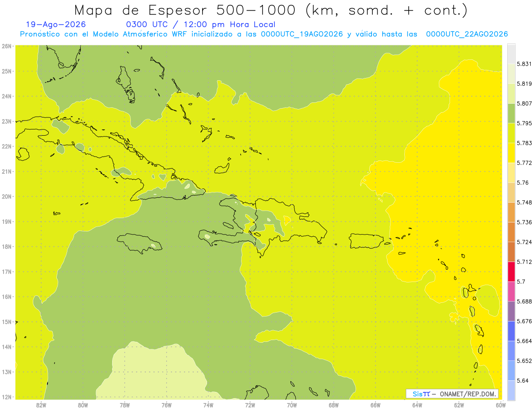Image resolution: width=532 pixels, height=411 pixels.
Task: Select the date label '19-Ago-2026'
Action: 56,24
